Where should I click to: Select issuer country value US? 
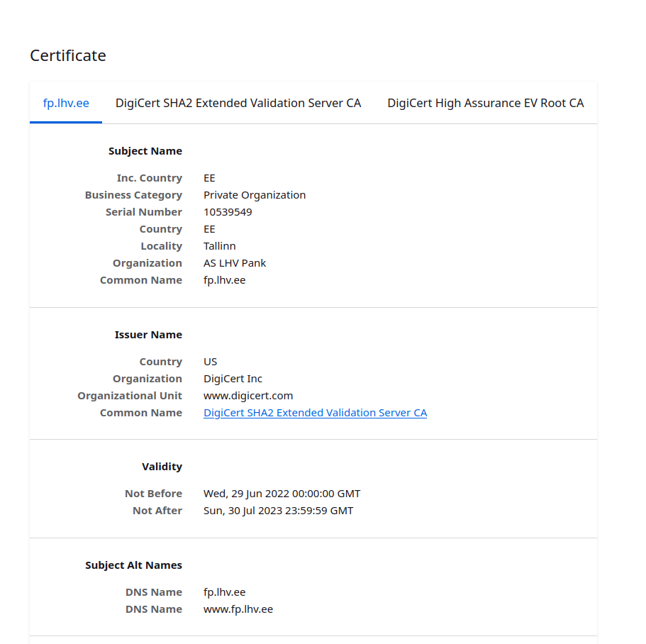[210, 362]
